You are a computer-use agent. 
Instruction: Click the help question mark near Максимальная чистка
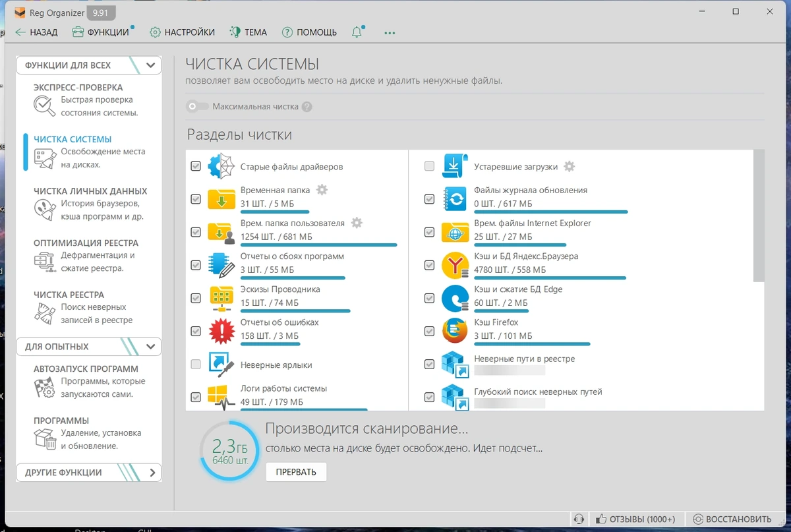[x=307, y=107]
